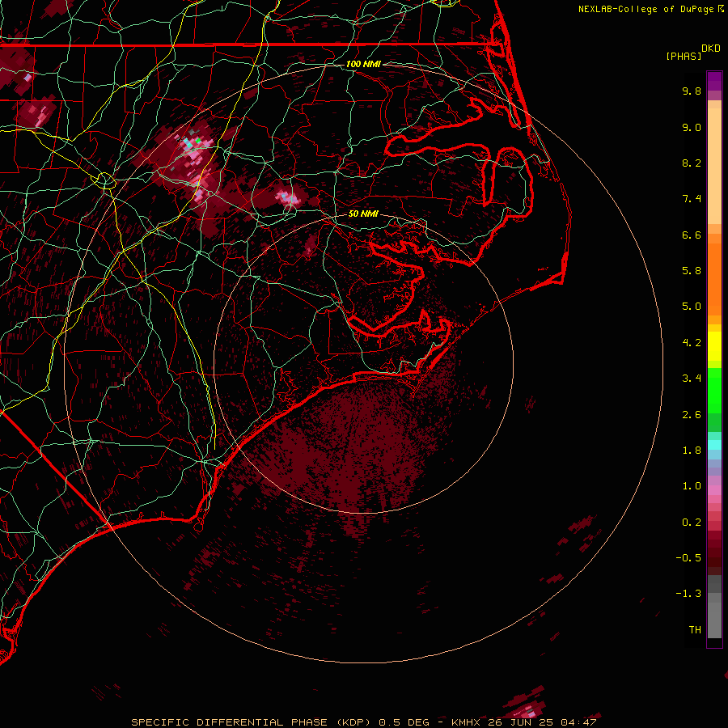This screenshot has height=728, width=728.
Task: Click the 1.0 value on the scale
Action: [x=692, y=486]
